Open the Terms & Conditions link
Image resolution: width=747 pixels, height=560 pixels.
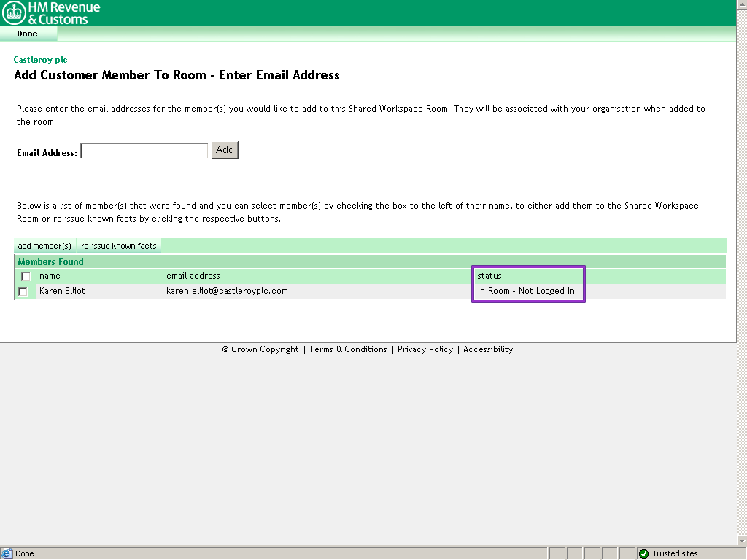[x=348, y=349]
